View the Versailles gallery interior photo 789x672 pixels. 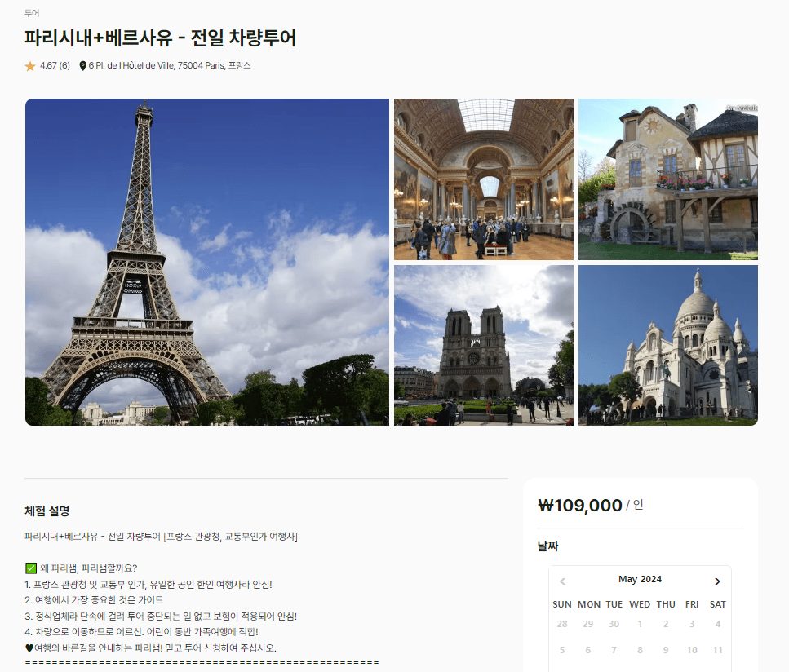[x=483, y=179]
